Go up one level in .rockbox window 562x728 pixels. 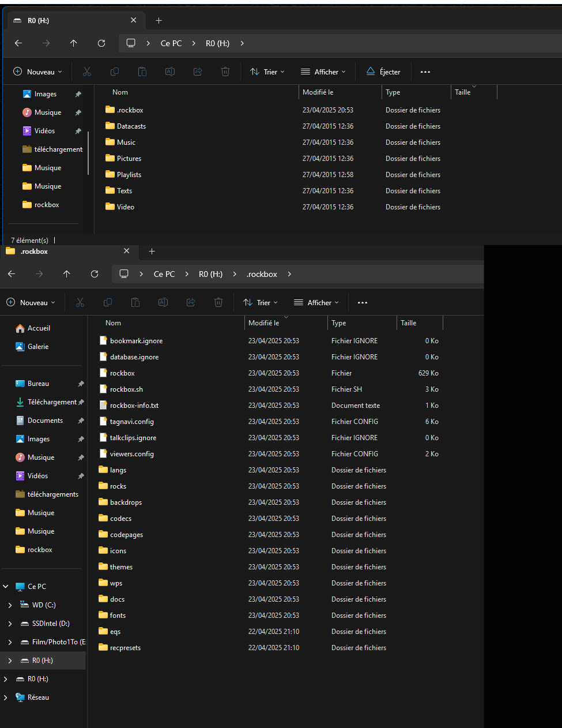pos(67,274)
